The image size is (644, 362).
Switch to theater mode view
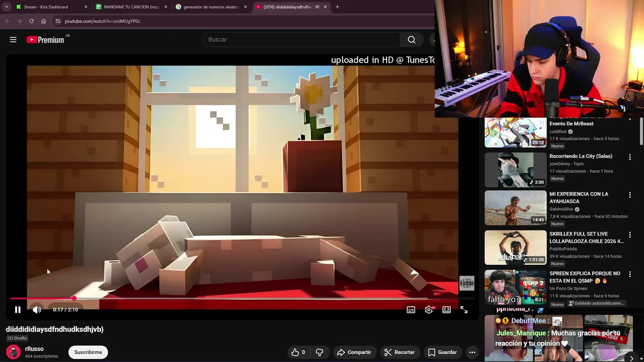(x=446, y=310)
